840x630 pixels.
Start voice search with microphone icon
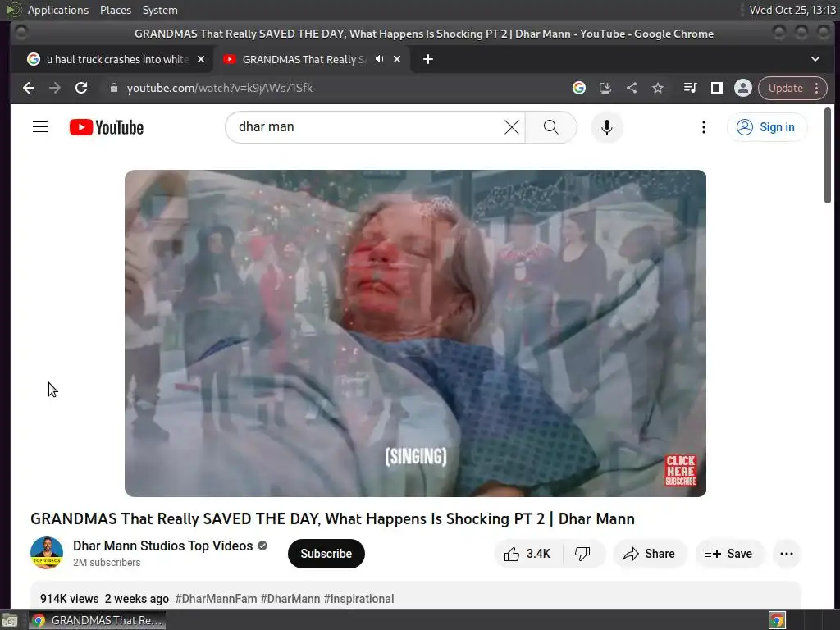[606, 127]
